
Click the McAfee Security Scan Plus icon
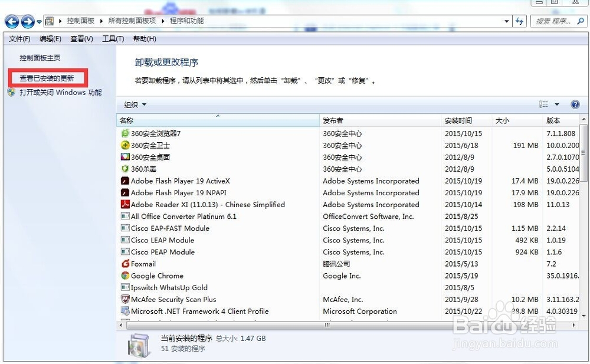pyautogui.click(x=125, y=299)
